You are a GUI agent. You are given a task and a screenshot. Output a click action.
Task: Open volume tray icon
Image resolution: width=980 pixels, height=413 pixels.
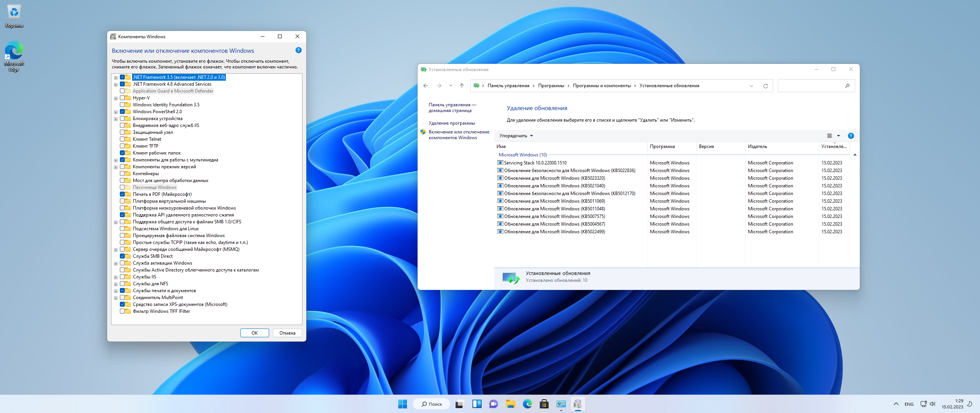pos(932,404)
